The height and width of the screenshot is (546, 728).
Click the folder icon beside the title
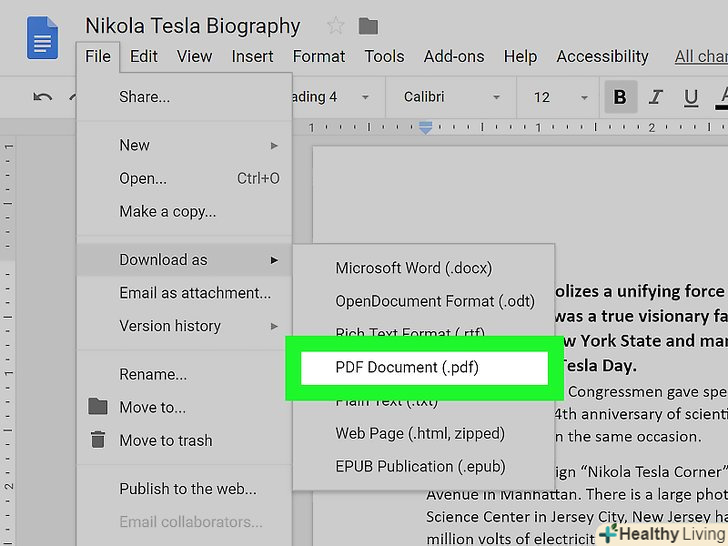tap(368, 26)
